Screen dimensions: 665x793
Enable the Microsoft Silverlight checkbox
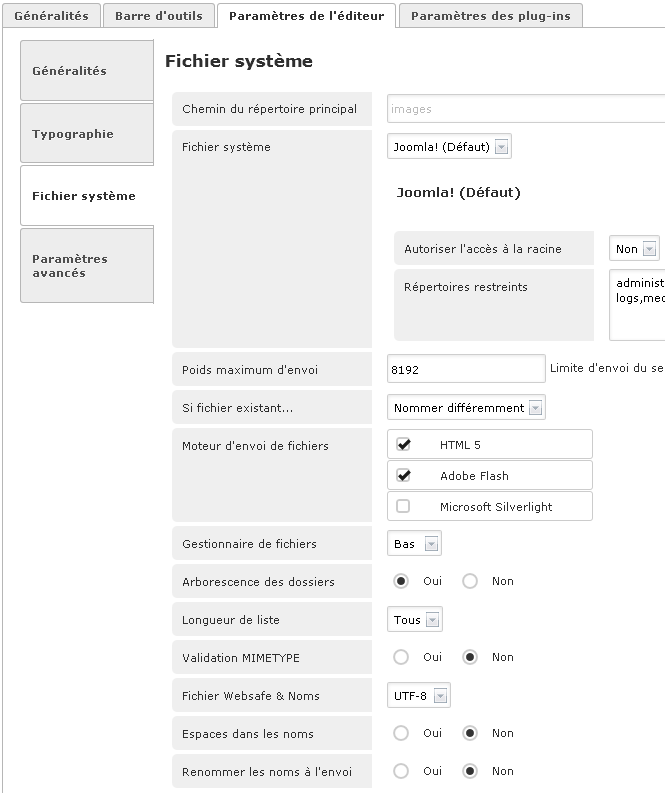tap(403, 507)
